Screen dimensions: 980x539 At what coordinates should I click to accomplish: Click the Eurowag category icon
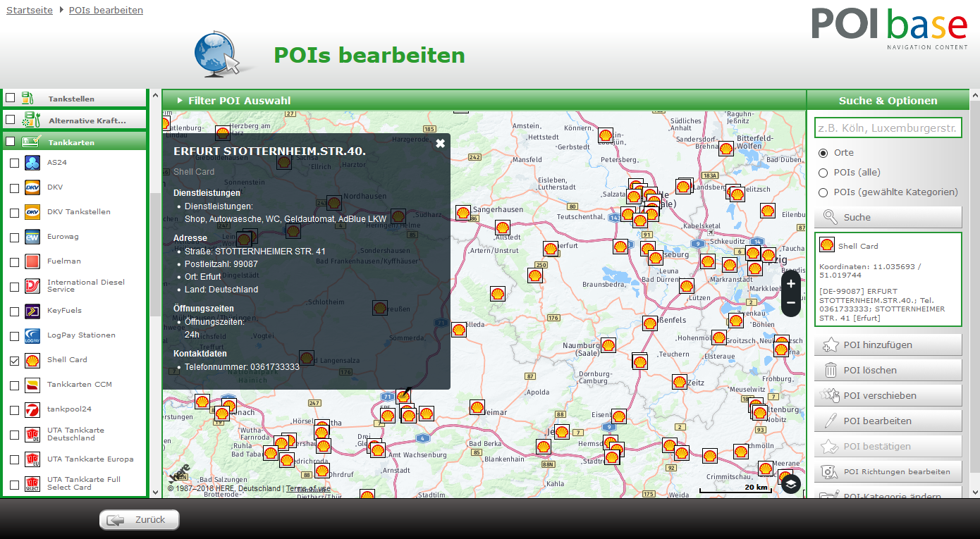[32, 237]
